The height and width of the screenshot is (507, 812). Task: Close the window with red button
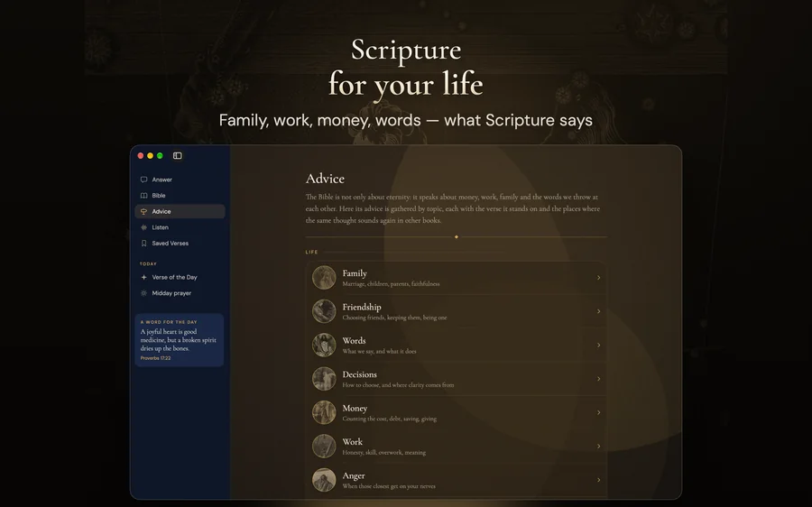(141, 155)
